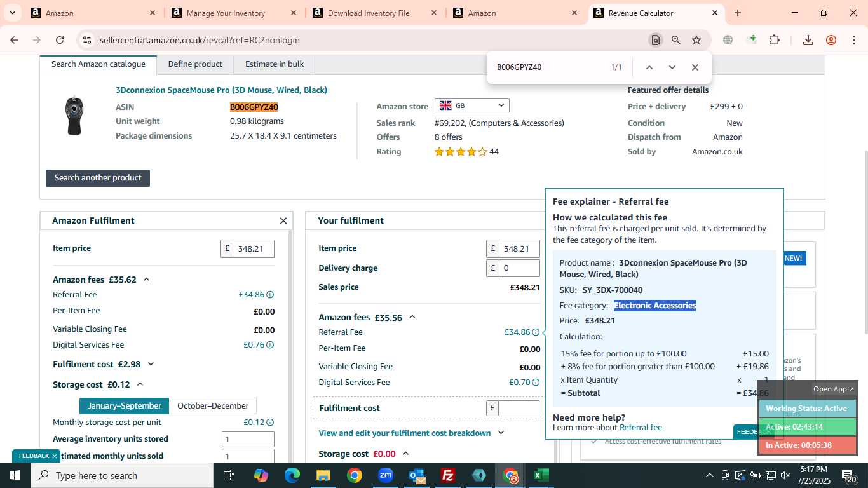
Task: Open browser zoom magnifier icon
Action: click(x=676, y=40)
